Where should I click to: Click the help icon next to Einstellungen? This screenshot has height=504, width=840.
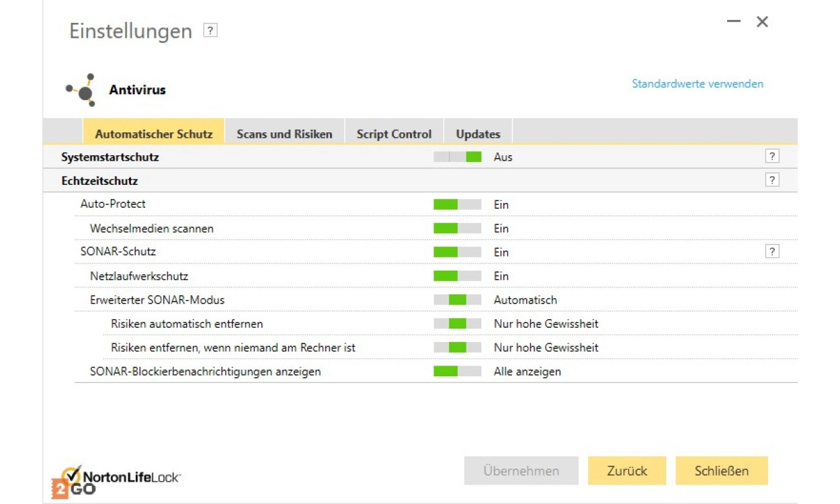click(x=210, y=30)
